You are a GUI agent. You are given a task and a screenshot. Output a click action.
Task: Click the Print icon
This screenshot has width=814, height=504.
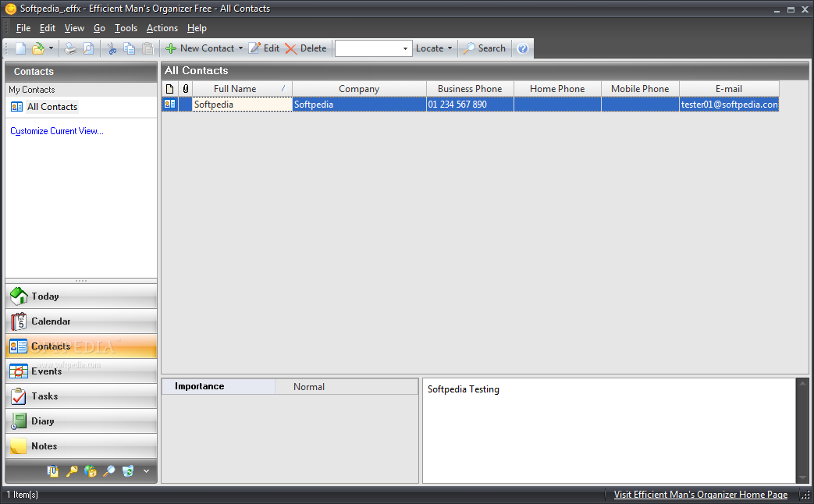(x=70, y=48)
